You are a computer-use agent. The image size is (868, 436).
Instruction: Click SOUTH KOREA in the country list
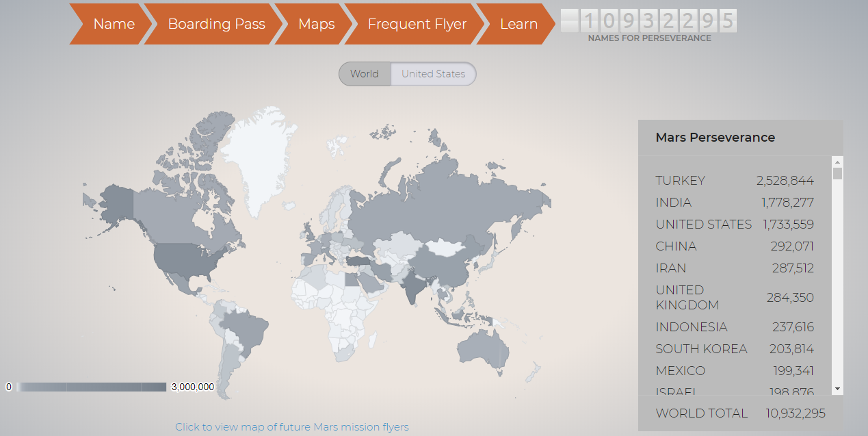point(702,349)
